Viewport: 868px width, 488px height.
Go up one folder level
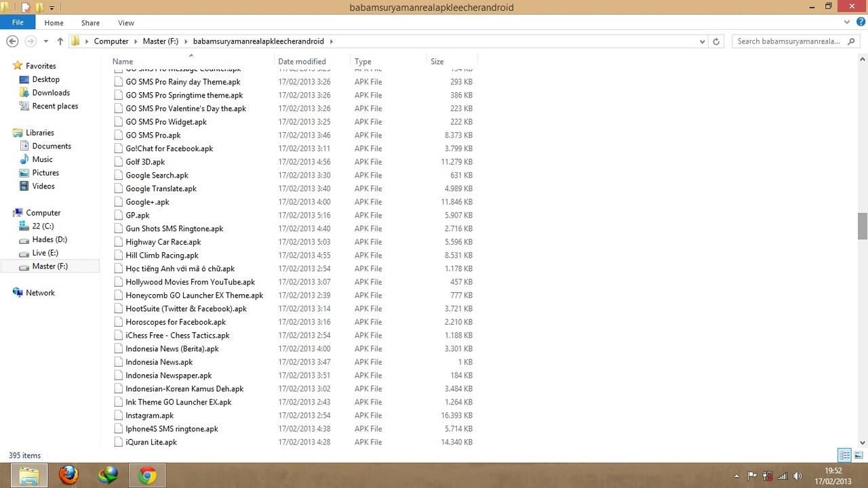[60, 41]
